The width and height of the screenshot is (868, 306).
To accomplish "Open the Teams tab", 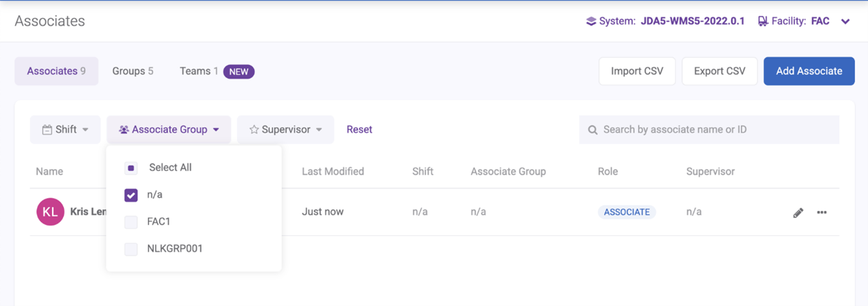I will pos(198,71).
